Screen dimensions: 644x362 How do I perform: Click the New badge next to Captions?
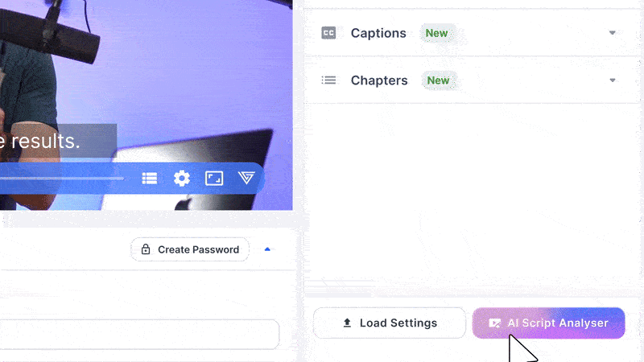(x=436, y=33)
